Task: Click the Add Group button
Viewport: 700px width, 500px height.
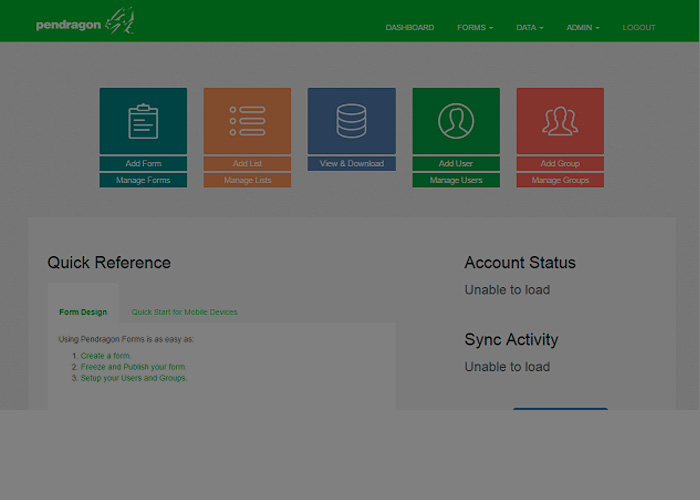Action: pos(560,163)
